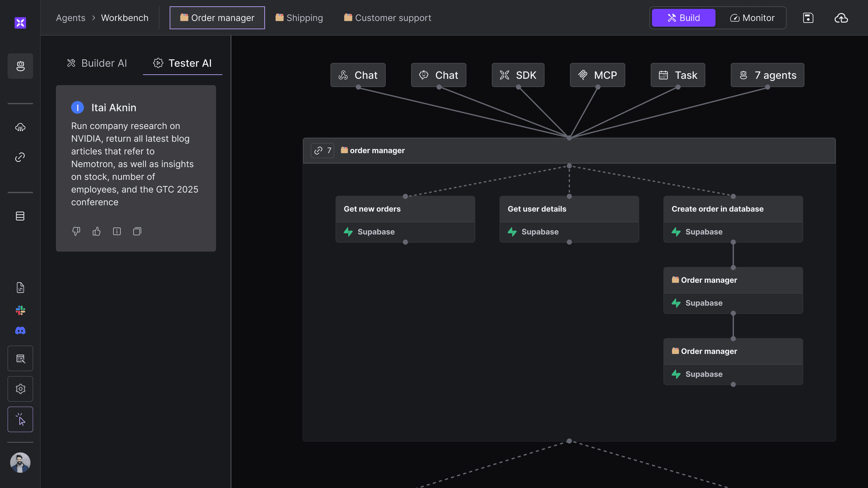Switch to Build mode

coord(683,18)
